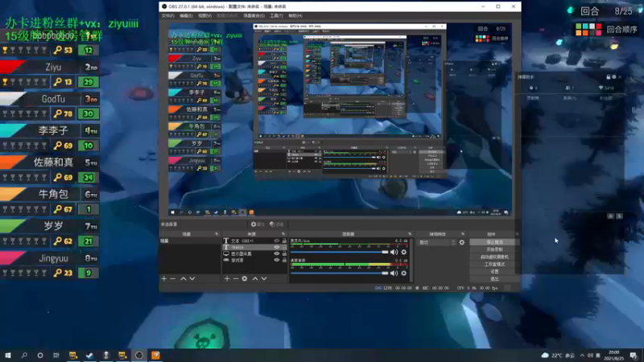644x362 pixels.
Task: Mute the microphone audio track
Action: click(x=394, y=252)
